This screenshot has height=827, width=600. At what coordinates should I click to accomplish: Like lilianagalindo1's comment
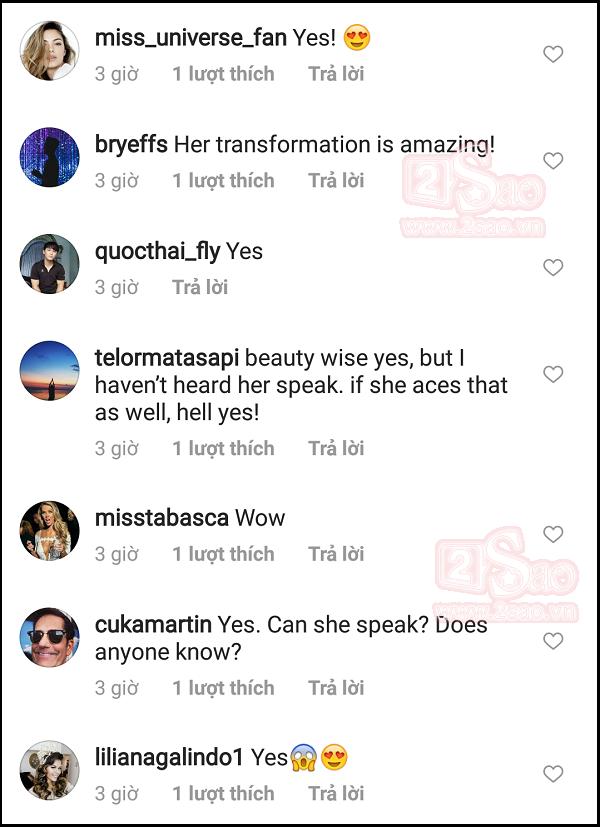[x=553, y=773]
